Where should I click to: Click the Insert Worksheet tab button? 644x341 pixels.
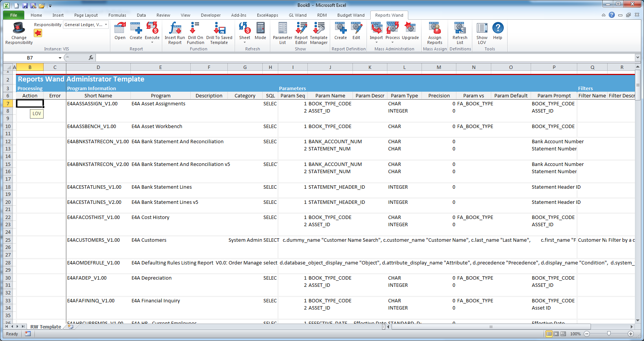pyautogui.click(x=71, y=327)
